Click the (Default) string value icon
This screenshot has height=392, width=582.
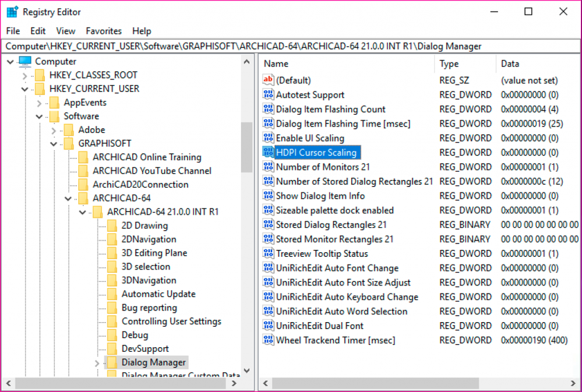[268, 80]
